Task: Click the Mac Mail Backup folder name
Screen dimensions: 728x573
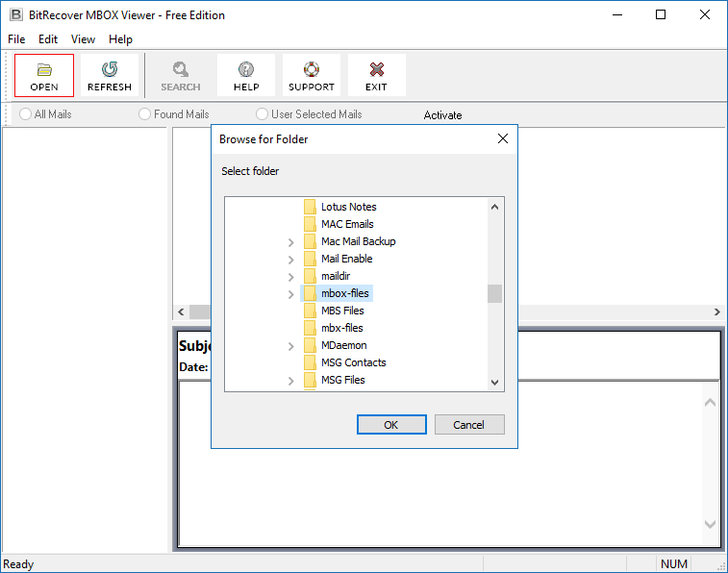Action: pos(359,241)
